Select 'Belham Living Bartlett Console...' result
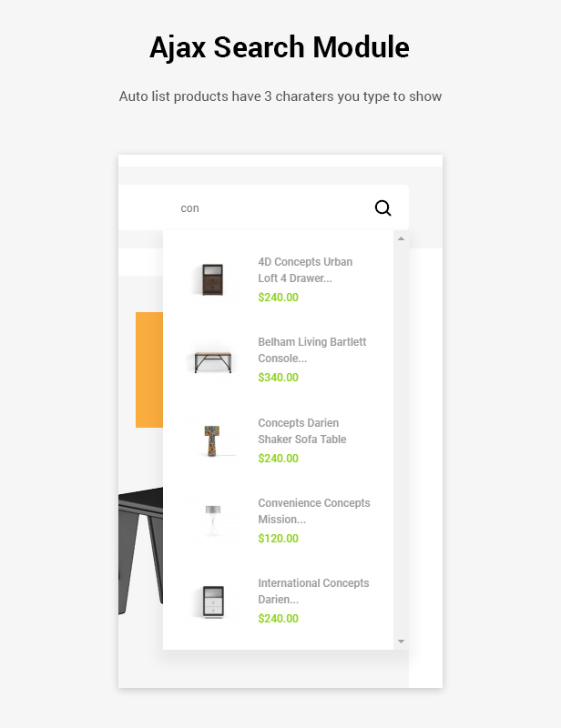The image size is (561, 728). click(x=311, y=350)
